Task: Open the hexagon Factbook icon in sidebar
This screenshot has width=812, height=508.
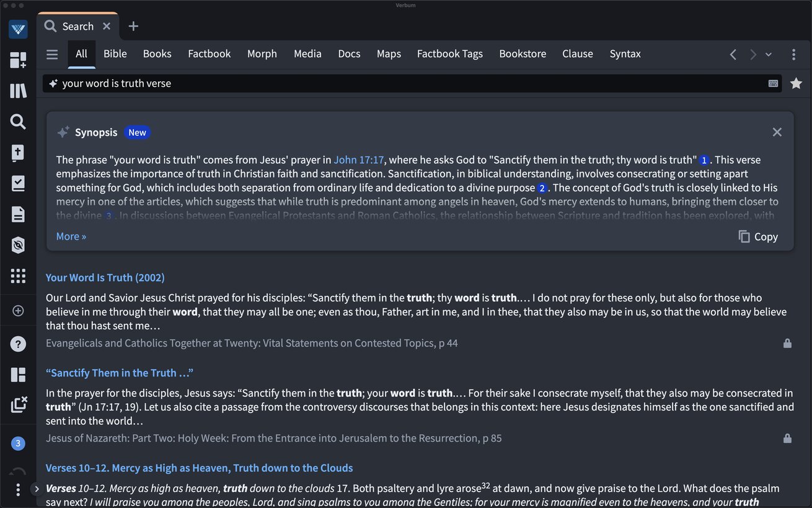Action: point(18,246)
